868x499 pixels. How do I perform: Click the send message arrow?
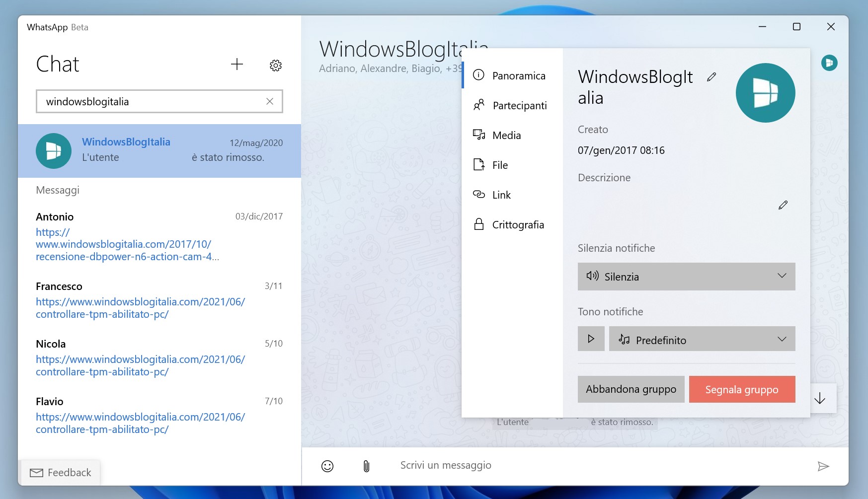(x=823, y=466)
